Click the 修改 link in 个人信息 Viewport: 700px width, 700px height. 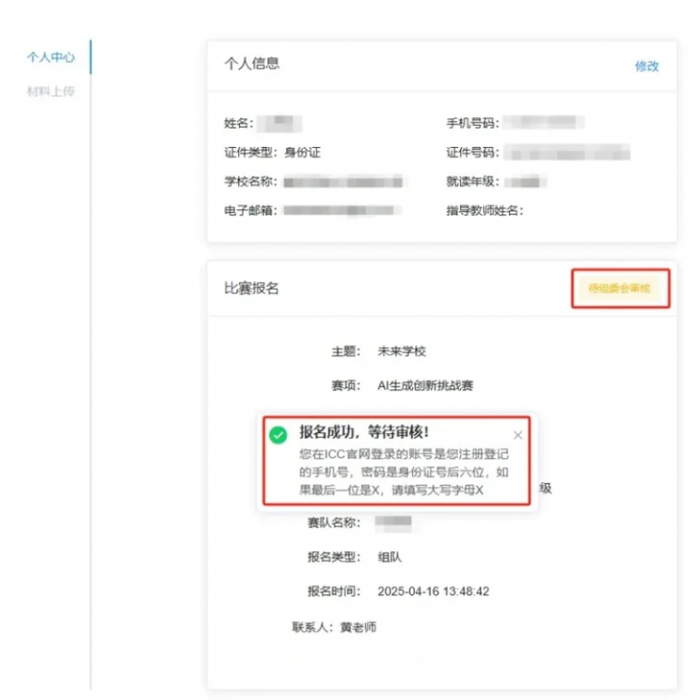647,66
